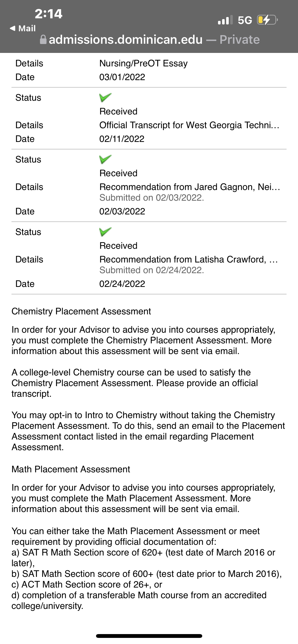The image size is (298, 644).
Task: Tap the green checkmark for Jared Gagnon recommendation
Action: [105, 159]
